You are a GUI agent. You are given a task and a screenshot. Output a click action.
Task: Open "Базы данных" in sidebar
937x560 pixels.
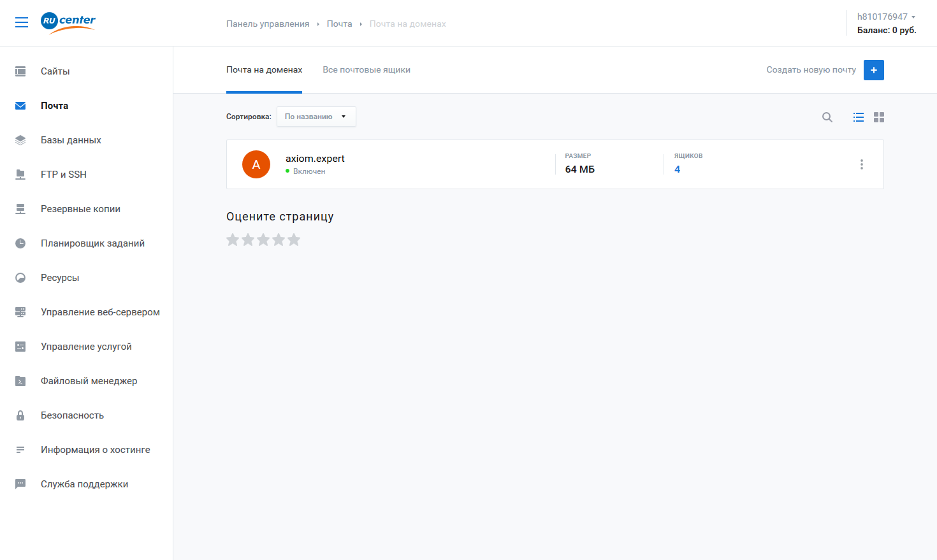[71, 140]
